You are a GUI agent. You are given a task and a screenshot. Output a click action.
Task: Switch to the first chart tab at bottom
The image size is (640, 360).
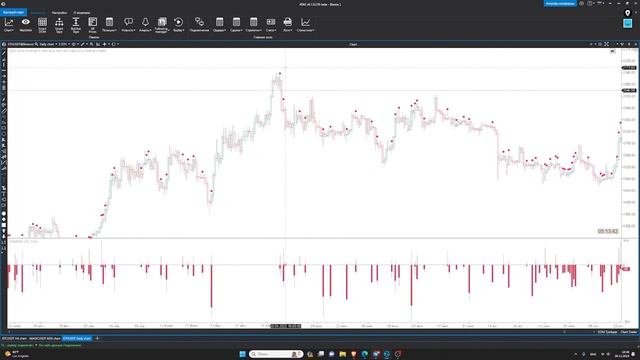pyautogui.click(x=14, y=338)
